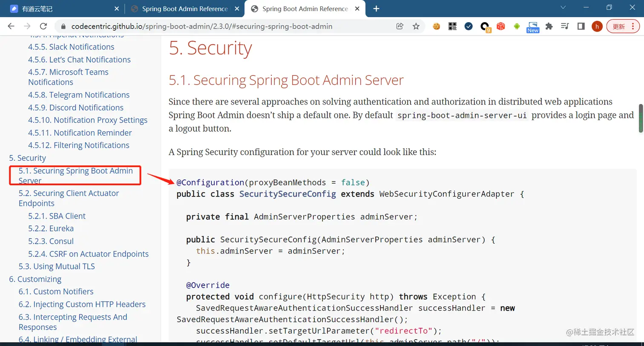Screen dimensions: 644x346
Task: Open 4.5.10. Notification Proxy Settings
Action: tap(88, 120)
